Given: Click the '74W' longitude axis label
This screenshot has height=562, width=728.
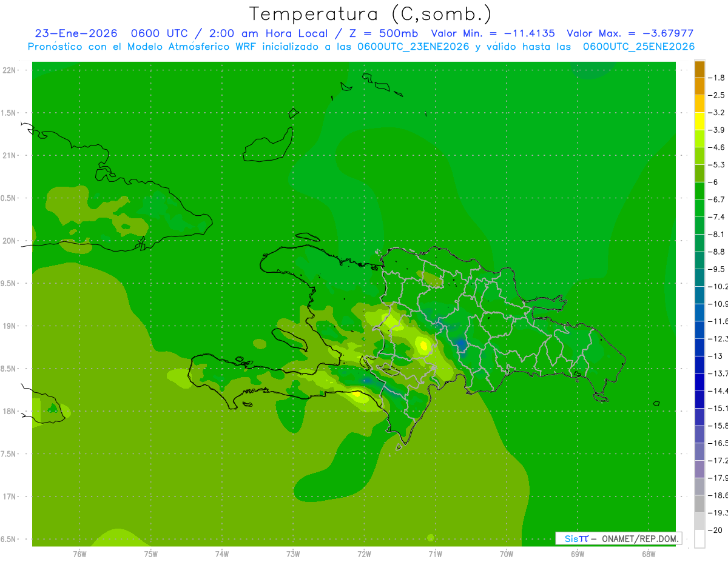Looking at the screenshot, I should 222,554.
